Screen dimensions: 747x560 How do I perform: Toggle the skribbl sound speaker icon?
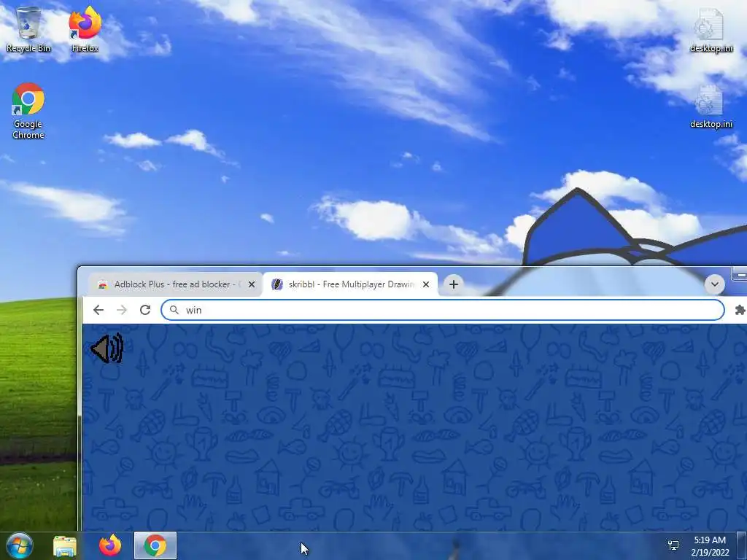[x=107, y=348]
